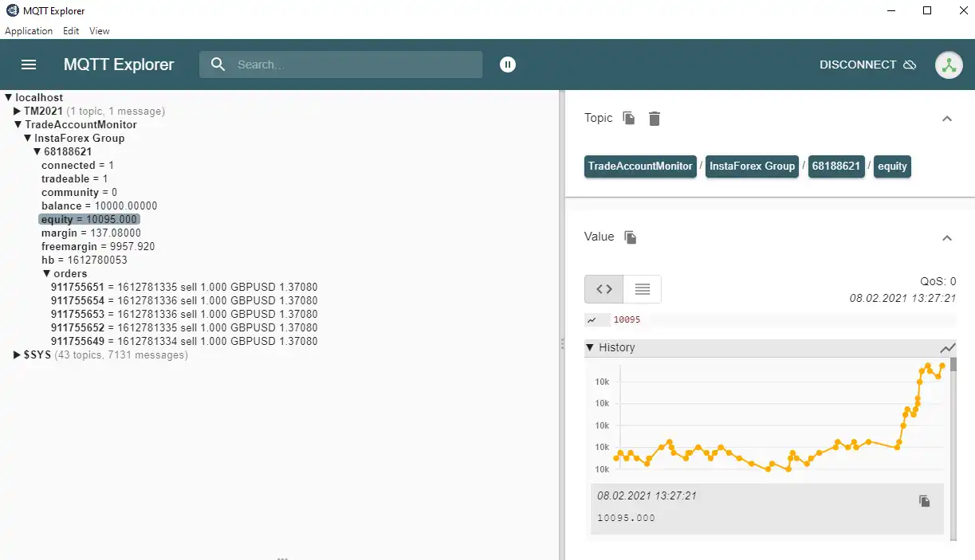Select the community = 0 topic

click(80, 193)
